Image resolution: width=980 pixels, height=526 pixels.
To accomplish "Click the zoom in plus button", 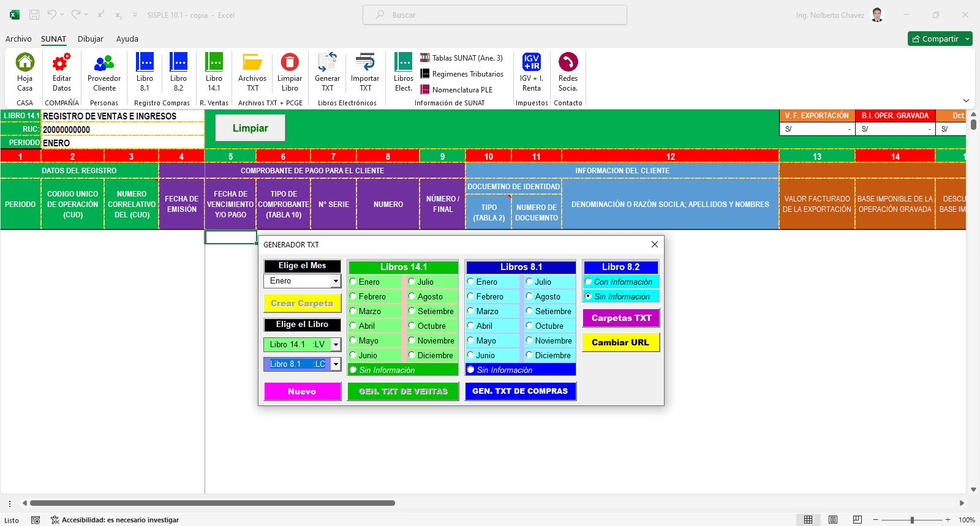I will (948, 520).
